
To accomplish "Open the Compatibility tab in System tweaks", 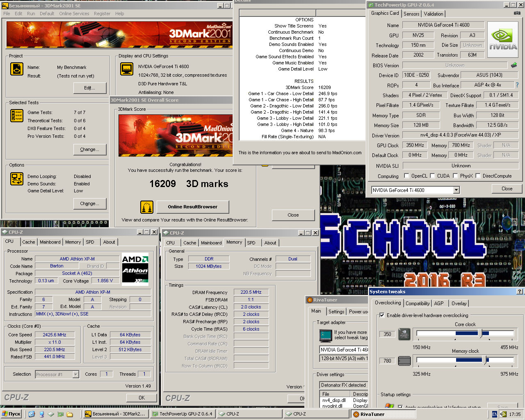I will pos(418,304).
